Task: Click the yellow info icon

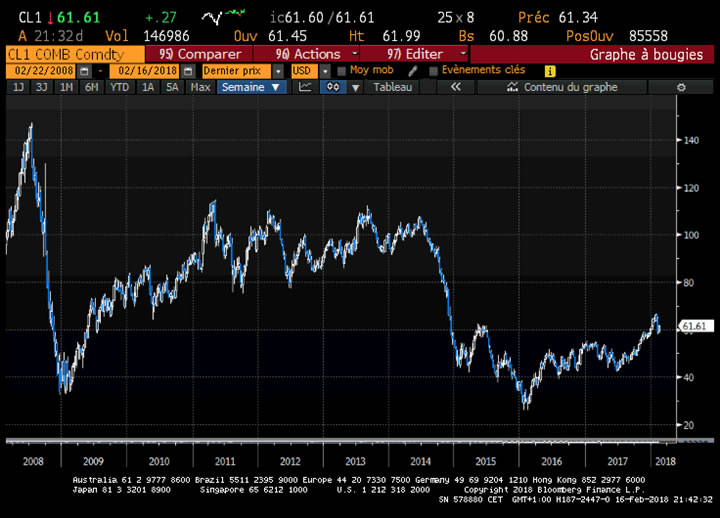Action: click(x=549, y=71)
